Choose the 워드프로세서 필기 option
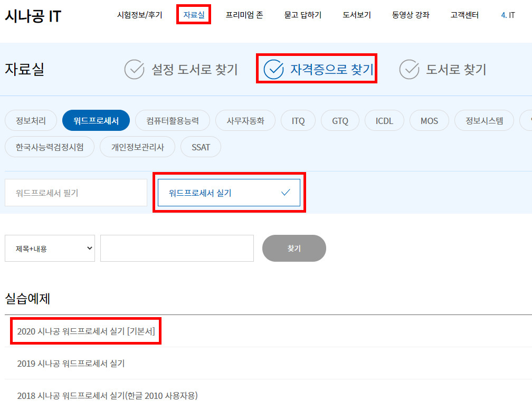This screenshot has height=410, width=532. click(x=76, y=193)
